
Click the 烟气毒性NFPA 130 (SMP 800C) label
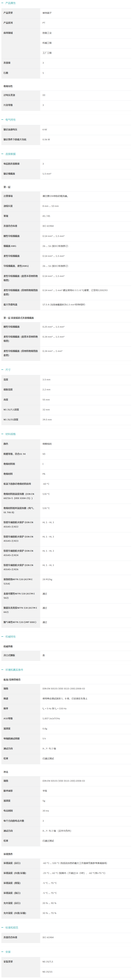(20, 622)
